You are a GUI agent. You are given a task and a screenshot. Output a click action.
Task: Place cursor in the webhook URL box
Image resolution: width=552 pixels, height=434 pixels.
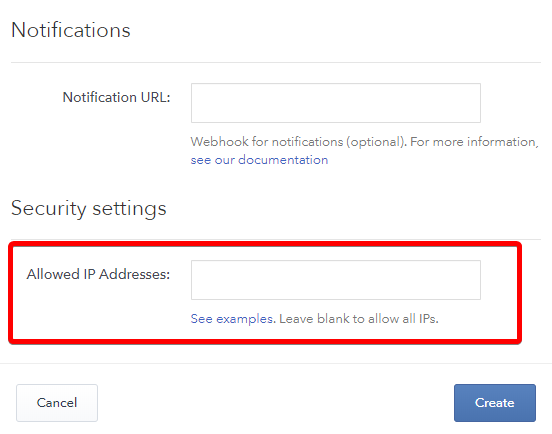tap(336, 103)
